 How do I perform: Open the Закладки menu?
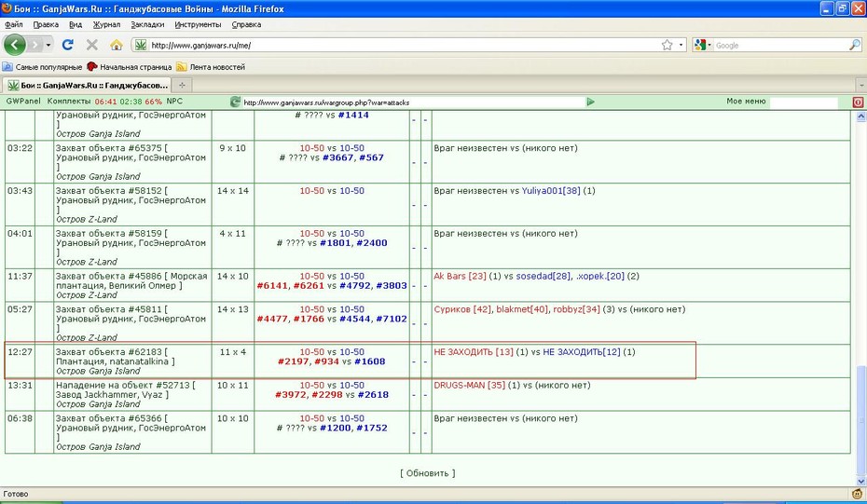pyautogui.click(x=147, y=24)
